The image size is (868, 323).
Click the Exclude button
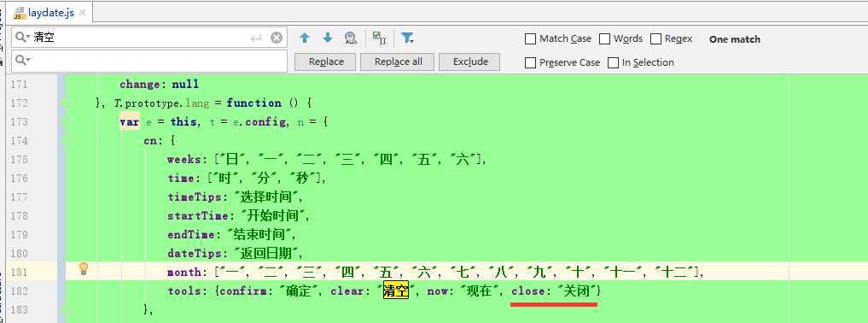(470, 62)
